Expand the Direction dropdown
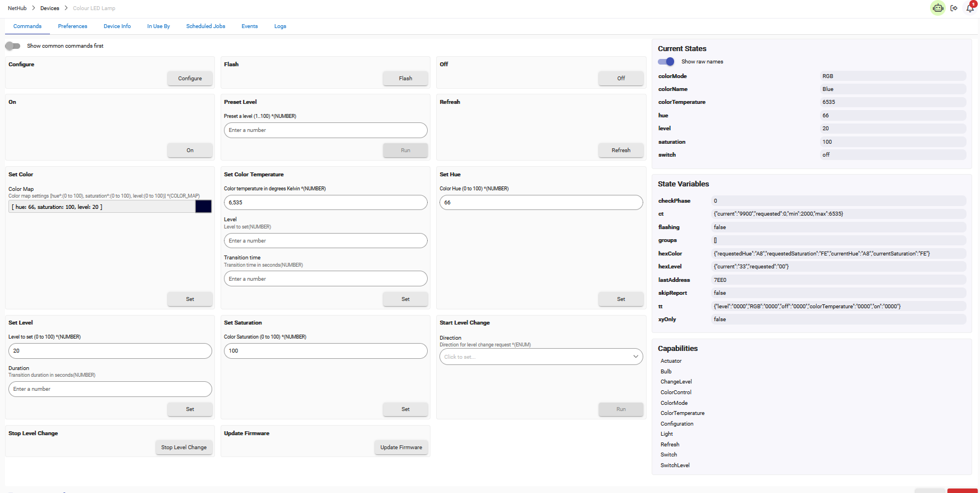This screenshot has width=980, height=493. [541, 357]
